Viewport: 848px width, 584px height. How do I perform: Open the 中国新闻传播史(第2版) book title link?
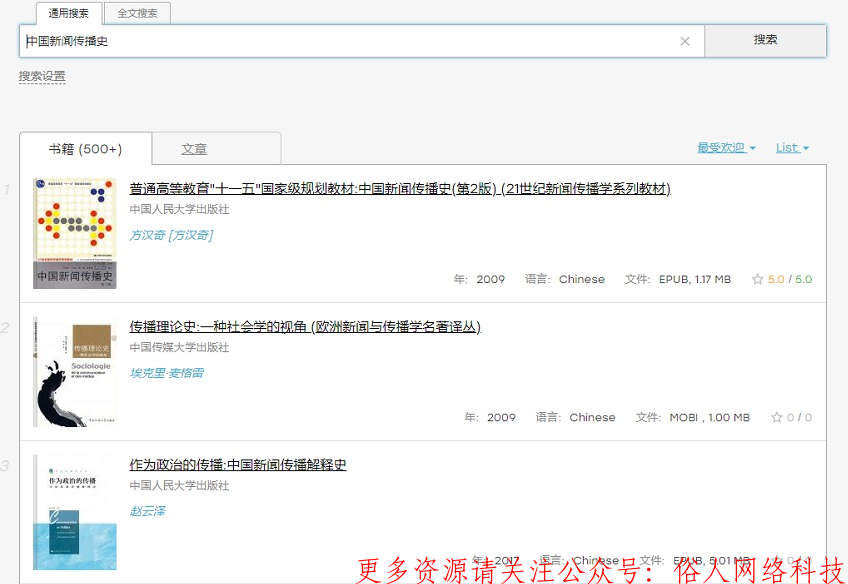tap(400, 188)
